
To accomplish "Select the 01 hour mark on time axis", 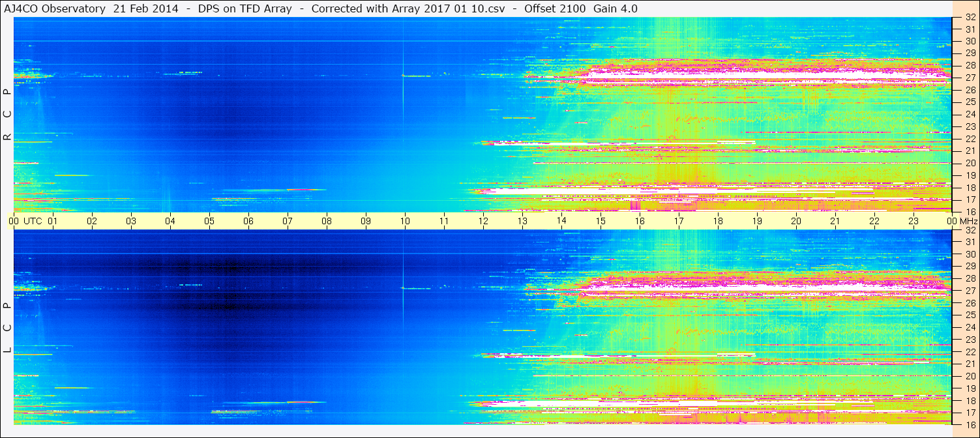I will (53, 221).
